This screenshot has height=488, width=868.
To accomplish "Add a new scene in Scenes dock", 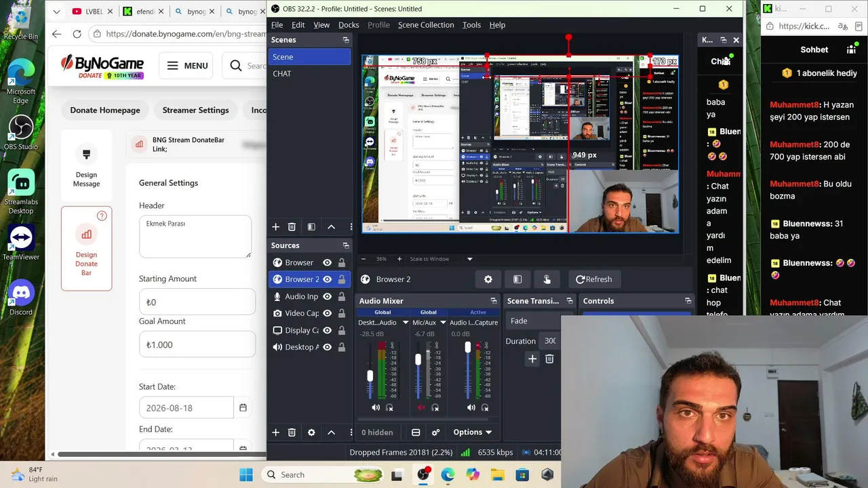I will (275, 227).
